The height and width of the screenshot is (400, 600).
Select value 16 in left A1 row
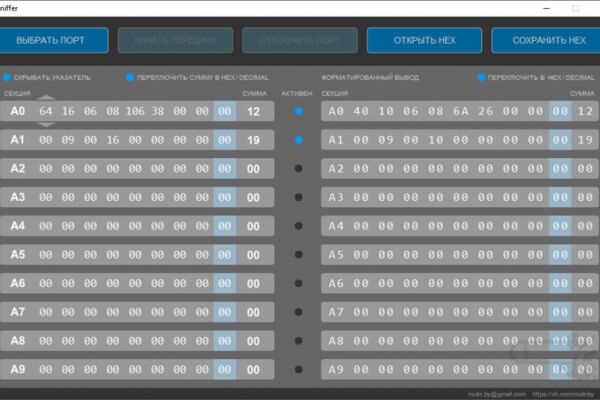pos(112,140)
